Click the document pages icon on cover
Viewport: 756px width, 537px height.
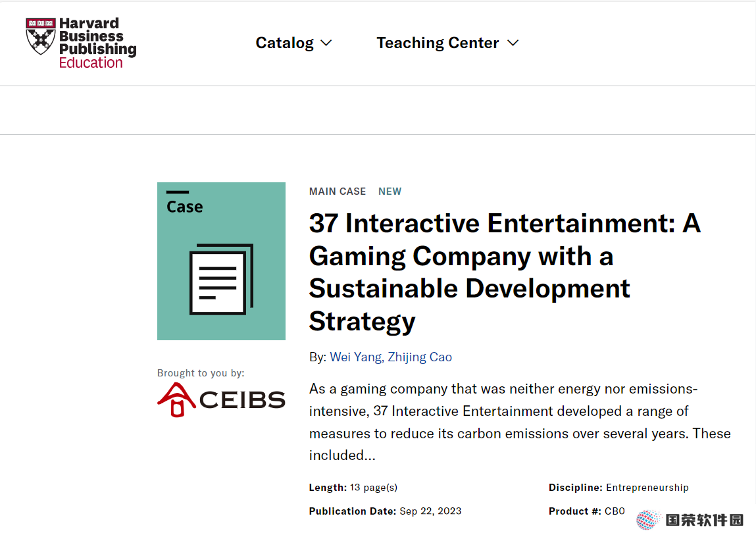(x=221, y=279)
